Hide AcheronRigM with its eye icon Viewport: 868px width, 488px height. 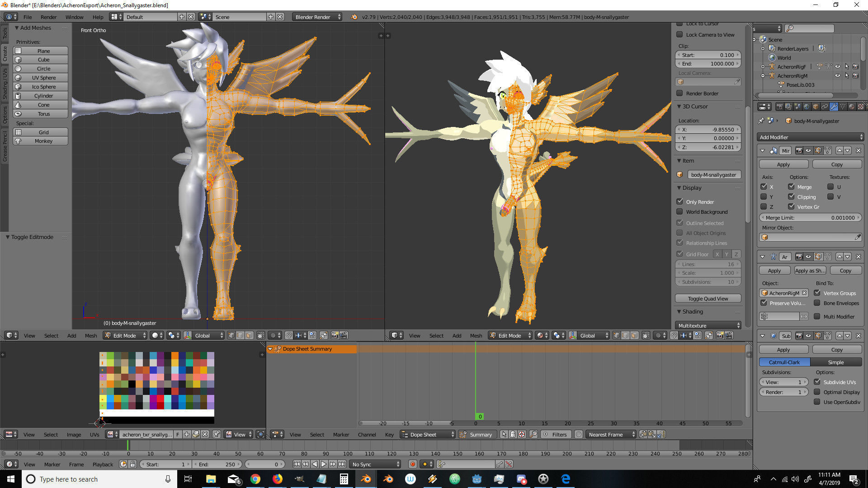tap(838, 75)
